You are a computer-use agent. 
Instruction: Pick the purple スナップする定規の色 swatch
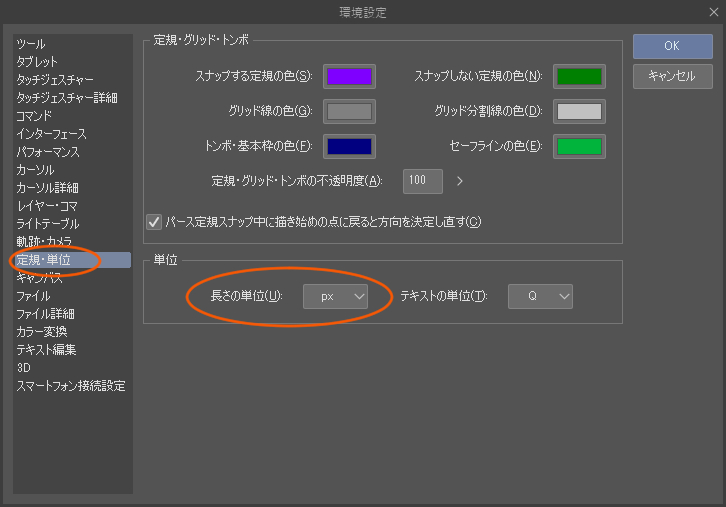point(349,76)
